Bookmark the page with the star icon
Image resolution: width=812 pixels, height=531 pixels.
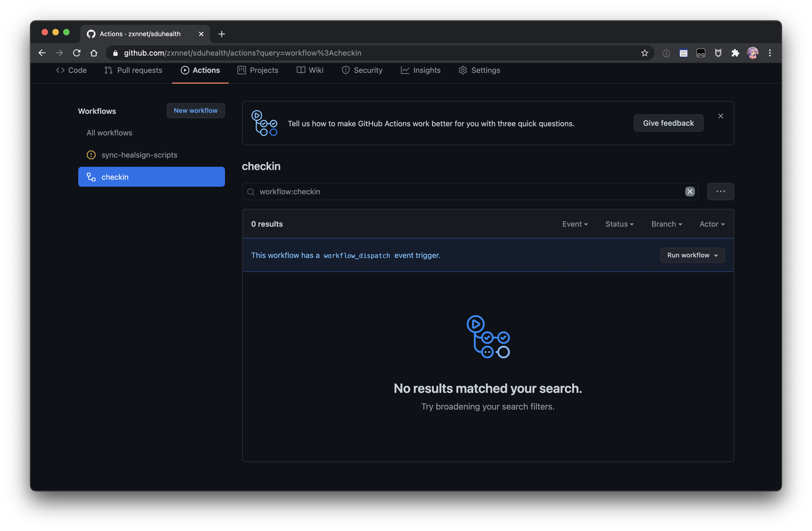pyautogui.click(x=644, y=53)
